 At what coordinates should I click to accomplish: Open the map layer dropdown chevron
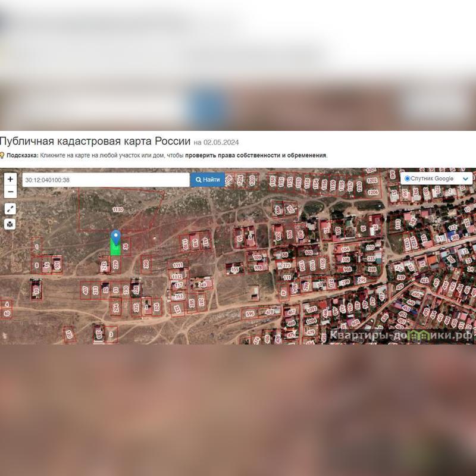coord(465,178)
